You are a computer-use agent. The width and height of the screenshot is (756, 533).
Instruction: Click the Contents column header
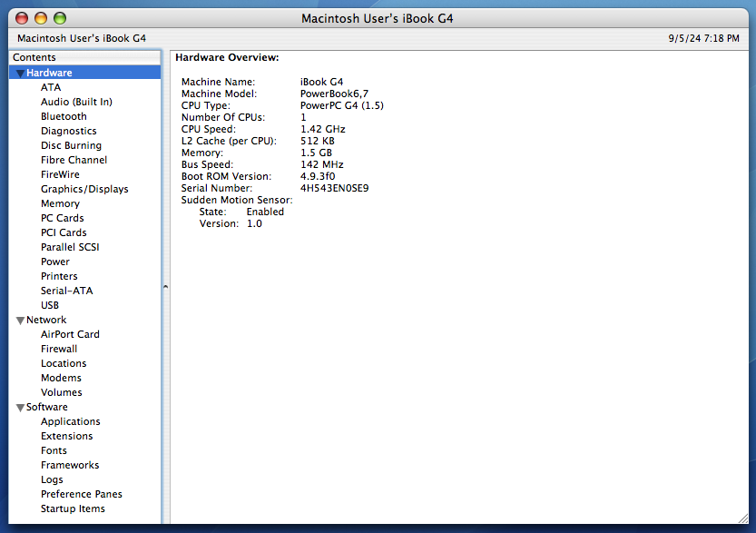[85, 57]
